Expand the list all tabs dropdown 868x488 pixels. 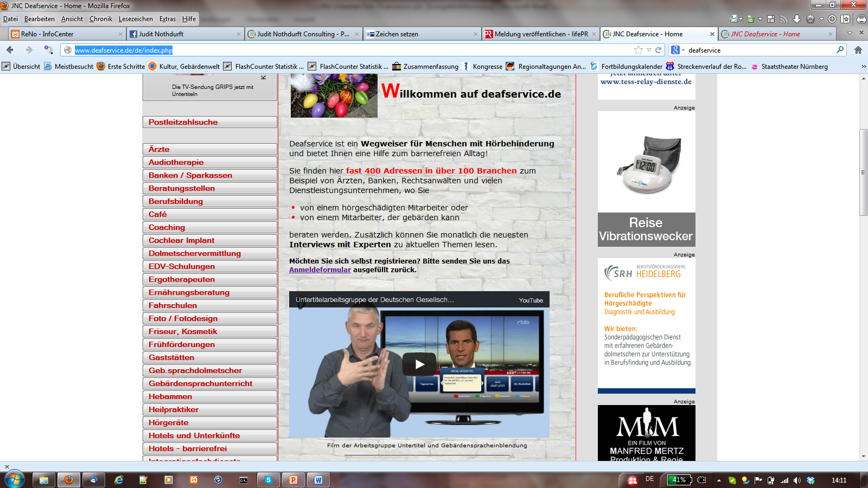tap(850, 34)
